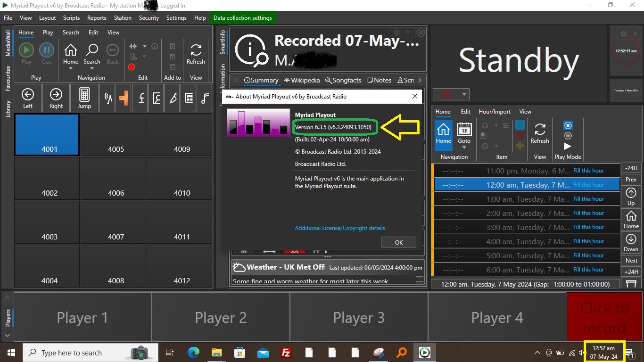The image size is (644, 362).
Task: Open Microsoft Edge from the taskbar
Action: click(x=194, y=353)
